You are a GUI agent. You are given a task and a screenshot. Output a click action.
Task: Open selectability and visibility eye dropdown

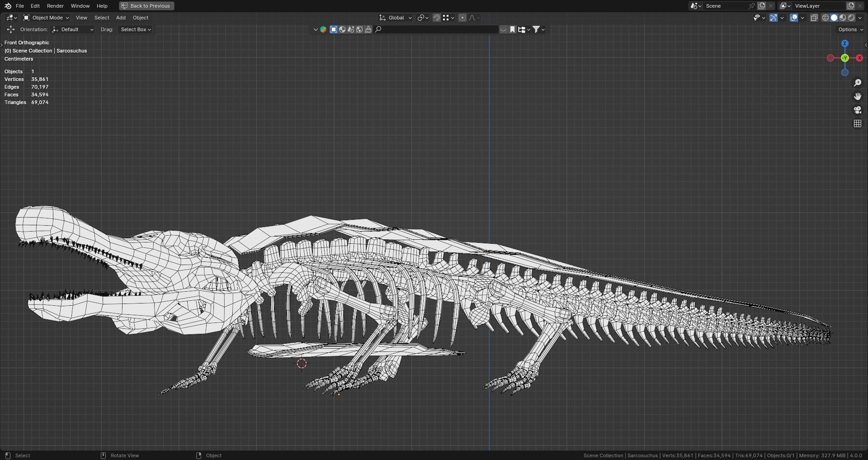[x=759, y=18]
